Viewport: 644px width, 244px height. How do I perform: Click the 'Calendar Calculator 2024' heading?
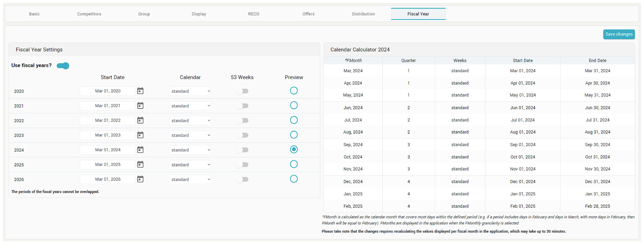coord(360,50)
